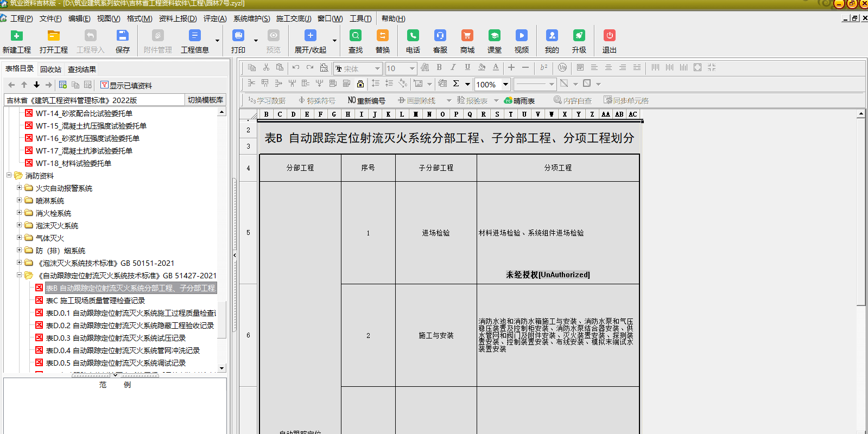Open the 100% zoom dropdown
Screen dimensions: 868x434
click(505, 84)
